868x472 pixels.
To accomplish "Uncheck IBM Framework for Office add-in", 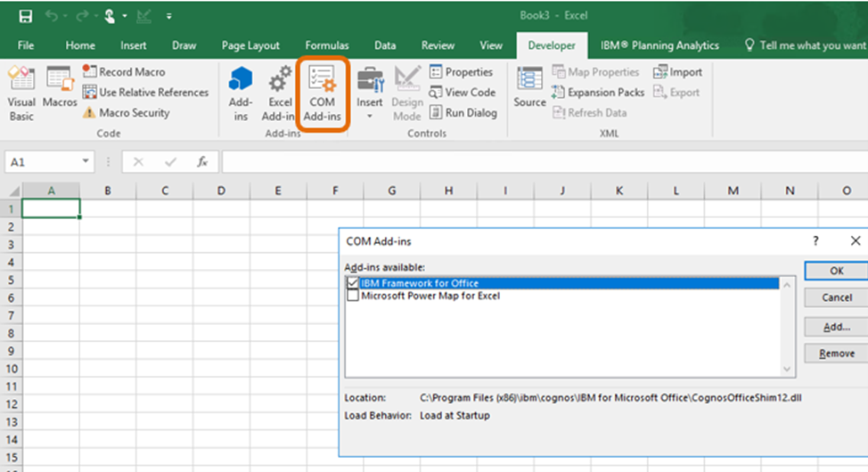I will point(354,283).
